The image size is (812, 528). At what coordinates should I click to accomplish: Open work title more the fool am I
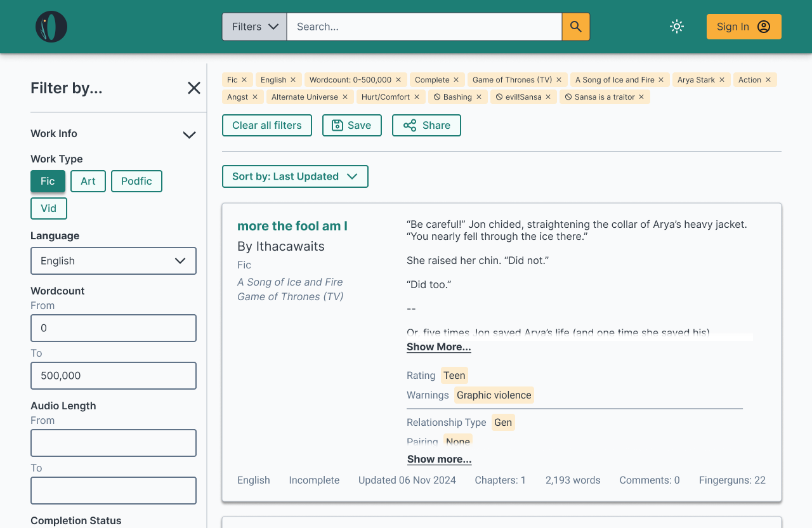(x=292, y=226)
